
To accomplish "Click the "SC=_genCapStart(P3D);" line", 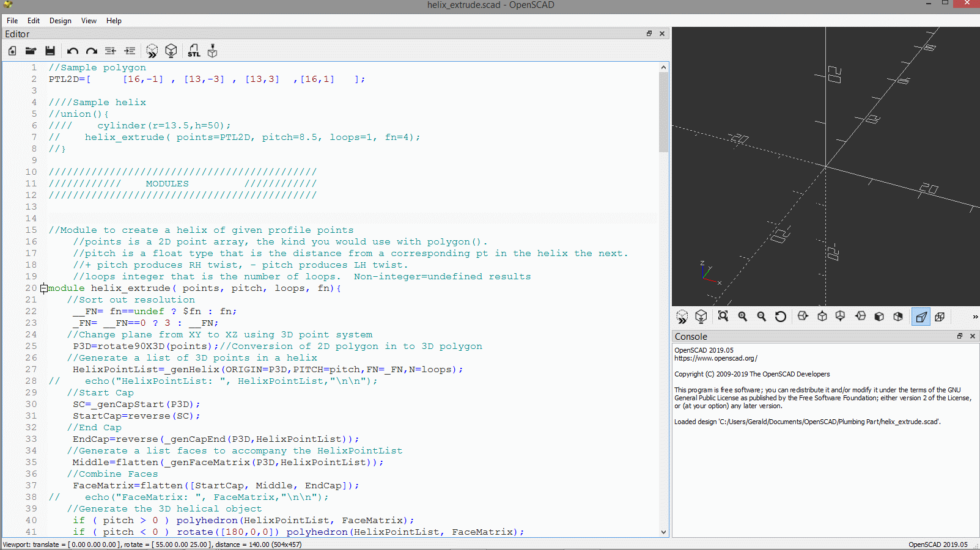I will pos(136,405).
